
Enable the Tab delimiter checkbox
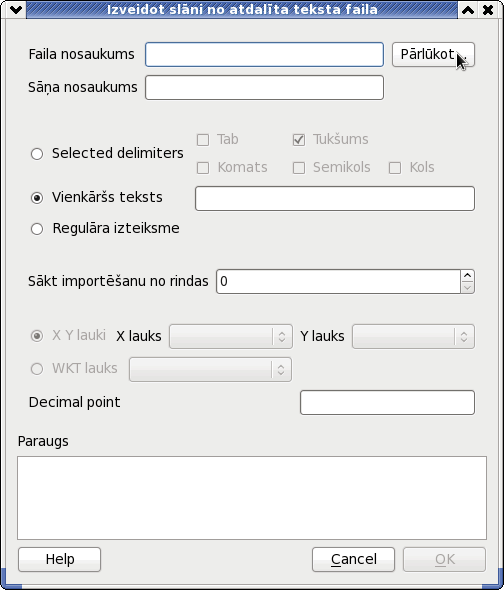pyautogui.click(x=203, y=140)
